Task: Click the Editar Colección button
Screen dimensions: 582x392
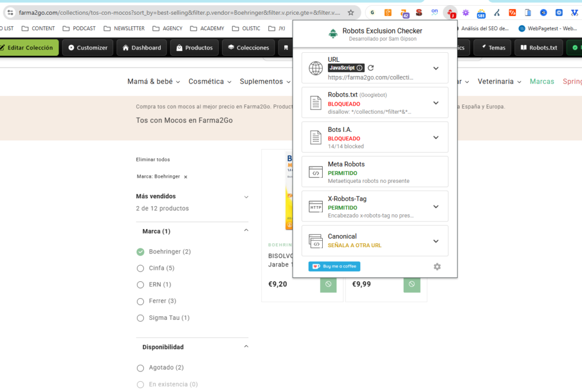Action: (x=28, y=48)
